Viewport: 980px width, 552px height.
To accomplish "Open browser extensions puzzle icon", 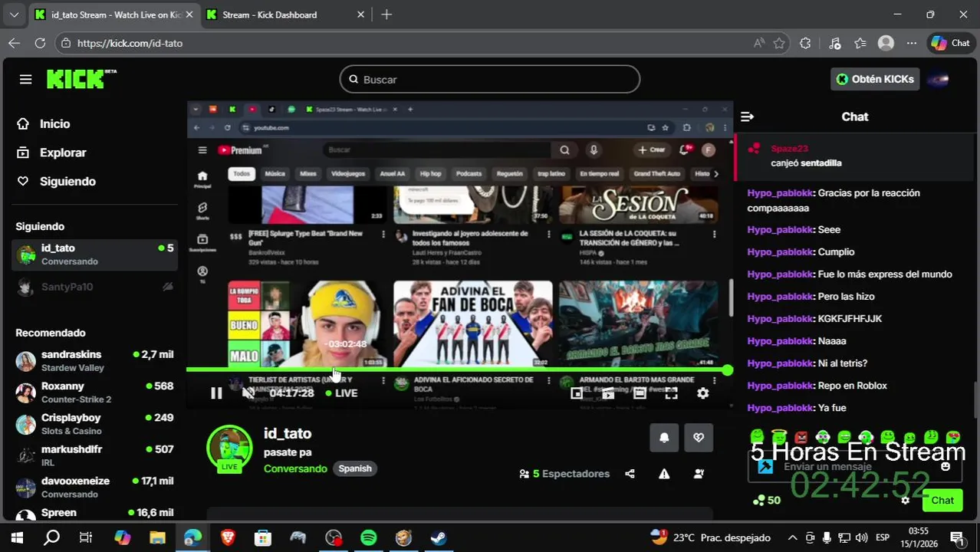I will coord(805,43).
